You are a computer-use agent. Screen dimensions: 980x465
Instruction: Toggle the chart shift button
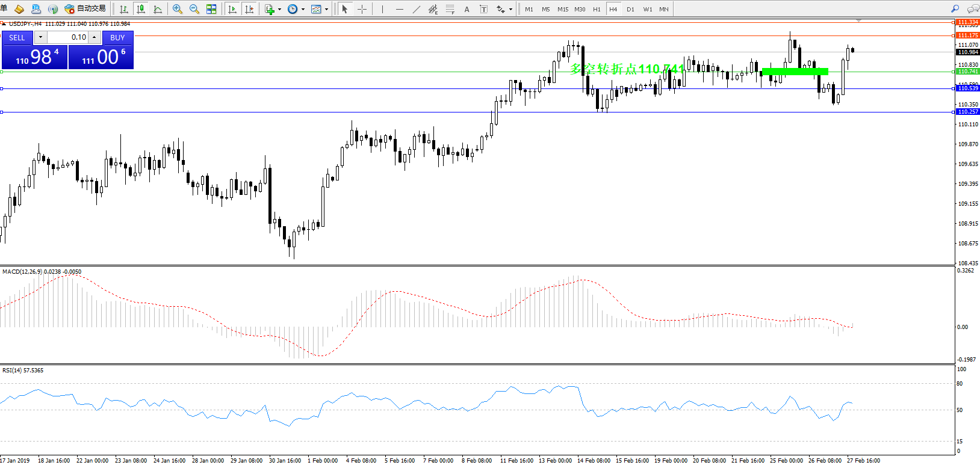coord(249,9)
